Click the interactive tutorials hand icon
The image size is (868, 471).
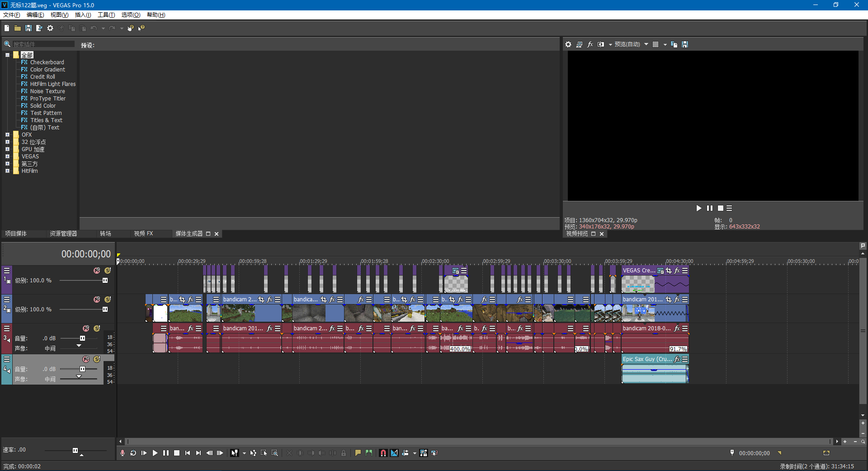coord(131,28)
